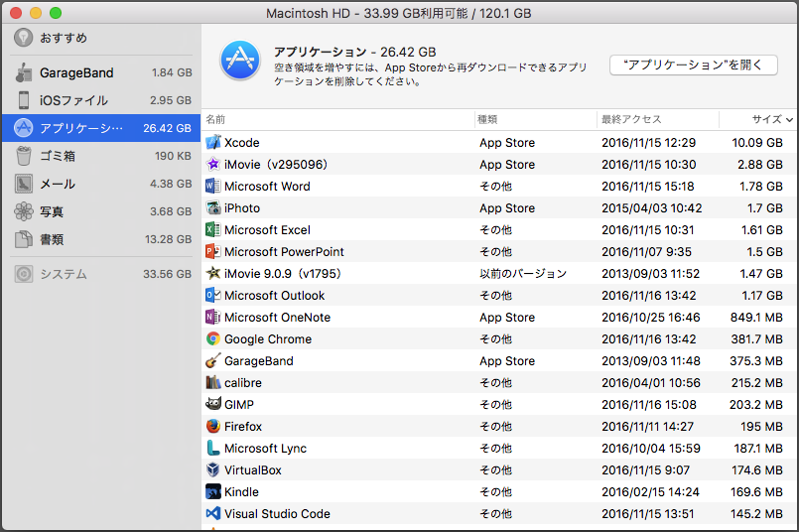Click the Firefox icon in list
The image size is (799, 532).
pyautogui.click(x=212, y=427)
